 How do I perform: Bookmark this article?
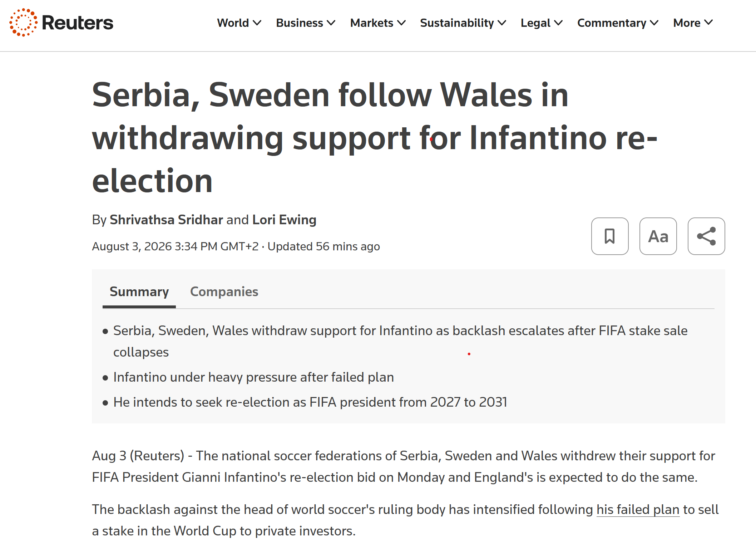coord(610,236)
